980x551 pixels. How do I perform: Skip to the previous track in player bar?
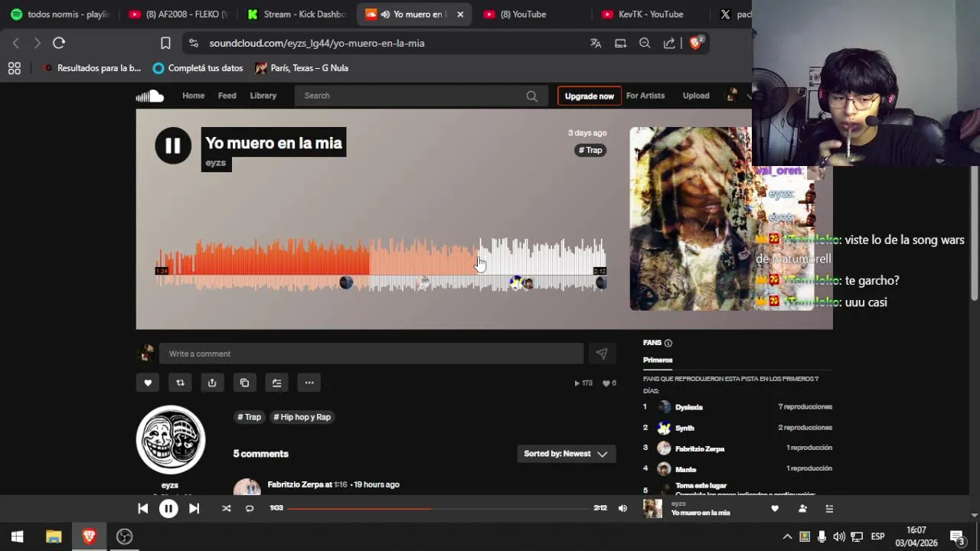click(x=143, y=508)
